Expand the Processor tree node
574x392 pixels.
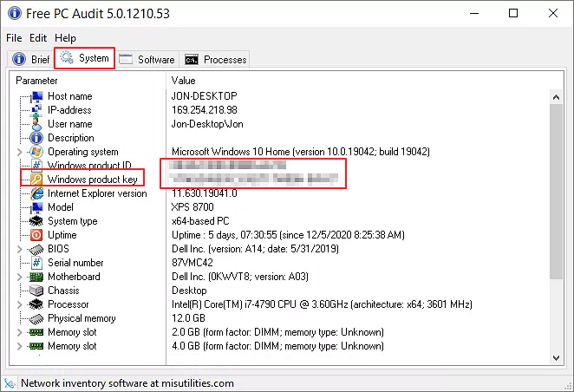click(20, 304)
